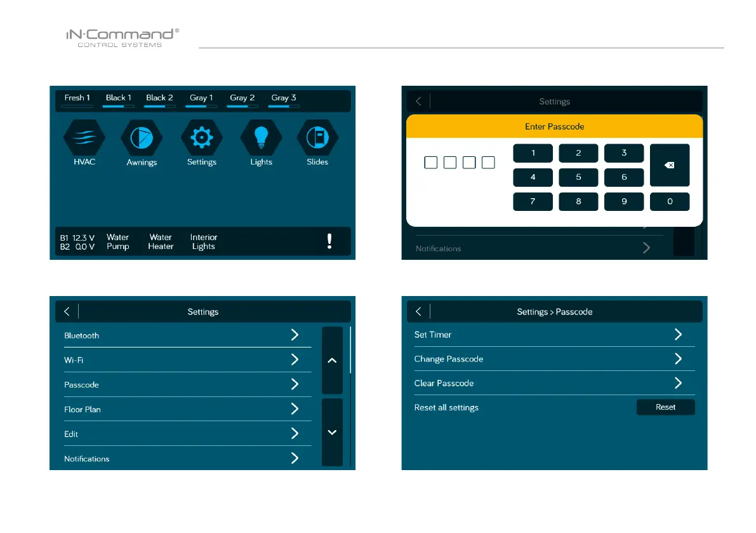This screenshot has width=756, height=533.
Task: Tap the backspace key on passcode keypad
Action: [x=670, y=165]
